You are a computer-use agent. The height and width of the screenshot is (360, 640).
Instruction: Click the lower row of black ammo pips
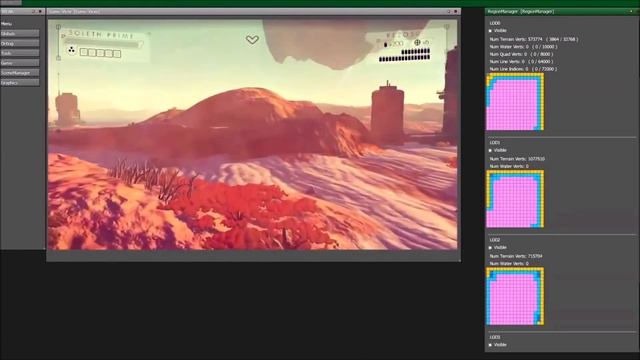[x=404, y=59]
